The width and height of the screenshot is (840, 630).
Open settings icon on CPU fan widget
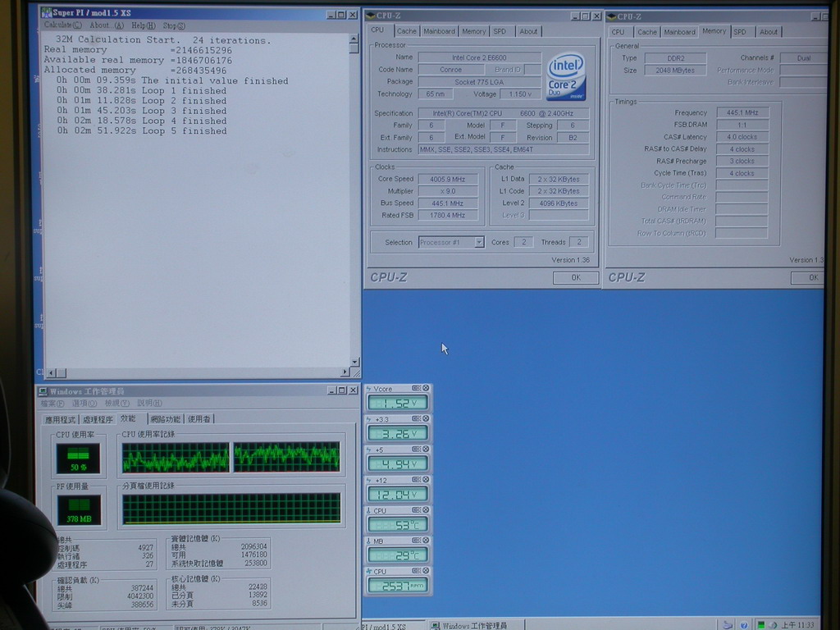(416, 571)
